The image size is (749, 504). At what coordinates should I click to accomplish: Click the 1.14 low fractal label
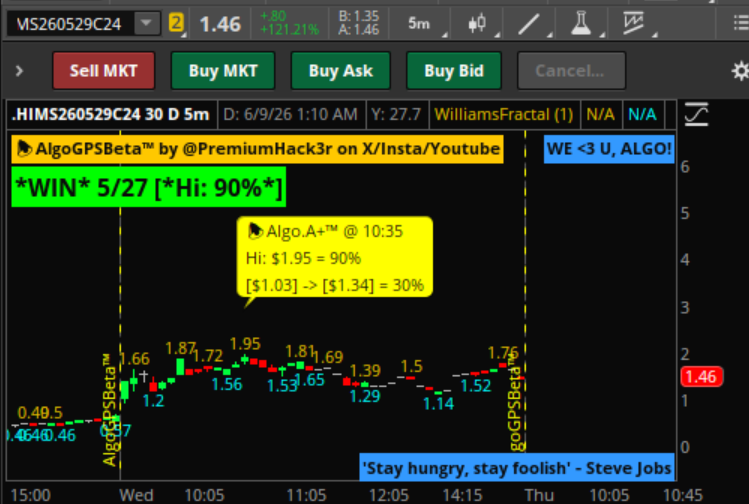(439, 404)
